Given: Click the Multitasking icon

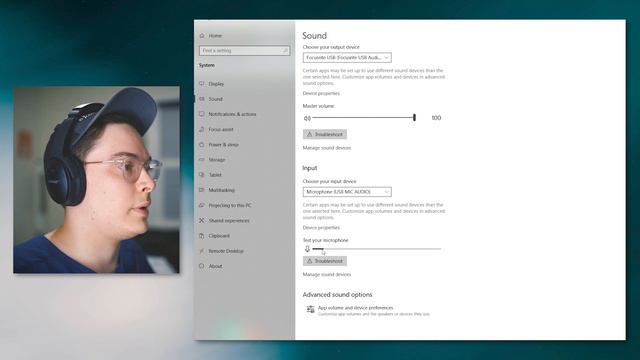Looking at the screenshot, I should 202,190.
